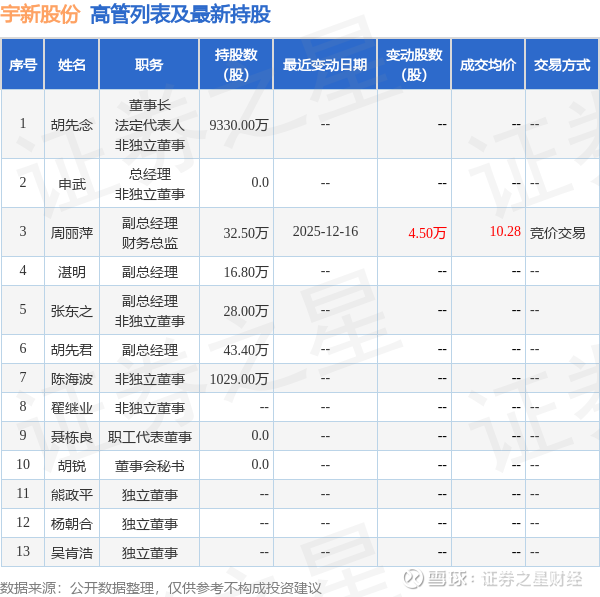Click the holding value 32.50万
The height and width of the screenshot is (597, 600).
point(246,233)
